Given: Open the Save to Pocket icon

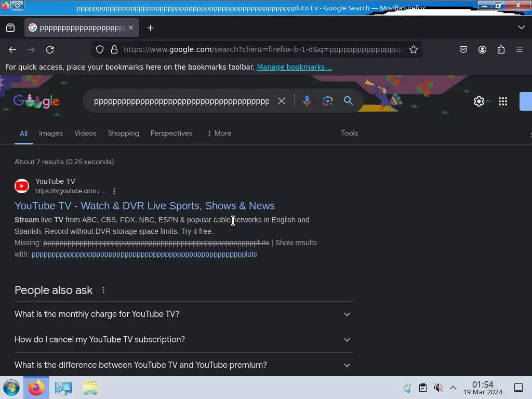Looking at the screenshot, I should coord(463,49).
